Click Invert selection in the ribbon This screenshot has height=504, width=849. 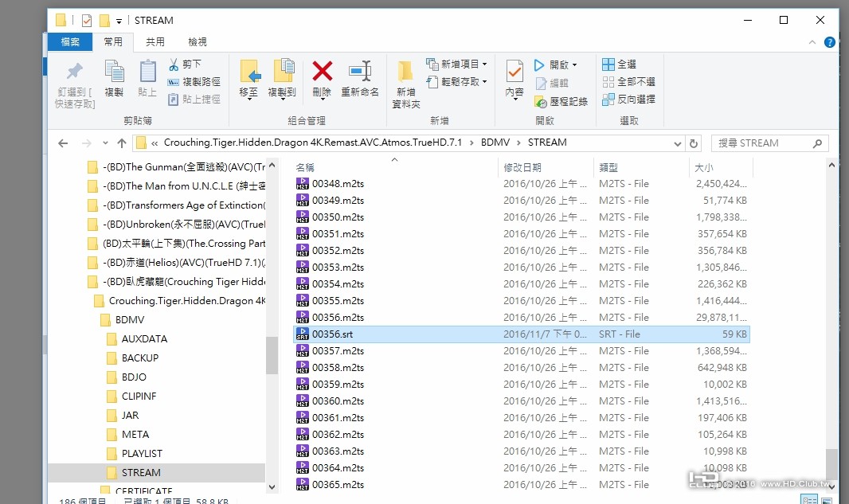pyautogui.click(x=628, y=99)
